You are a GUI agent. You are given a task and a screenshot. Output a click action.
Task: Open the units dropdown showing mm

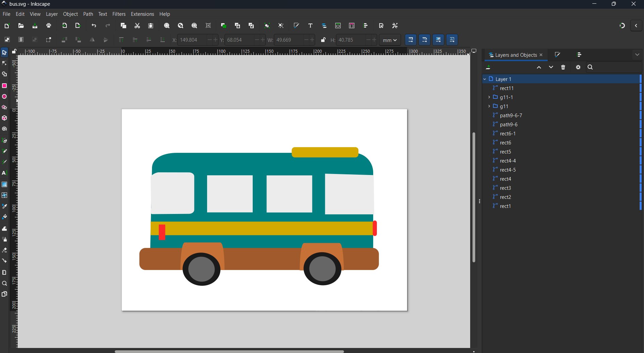pos(390,40)
